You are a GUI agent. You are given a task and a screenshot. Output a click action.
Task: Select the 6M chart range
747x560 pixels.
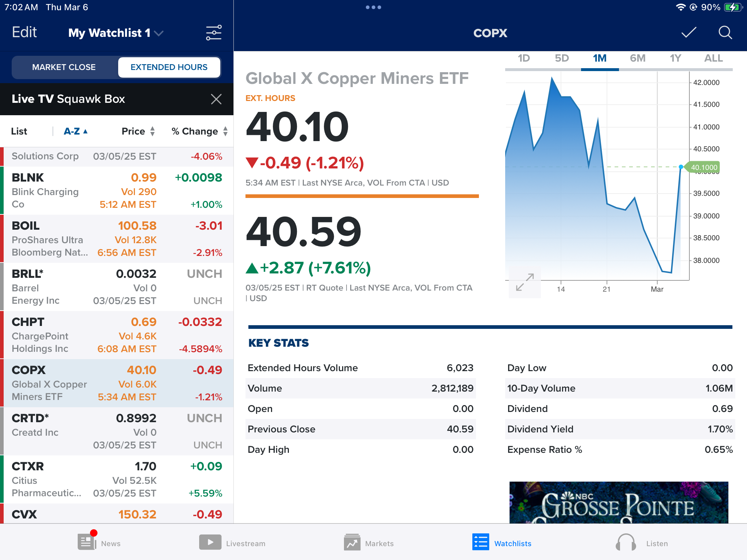coord(638,58)
